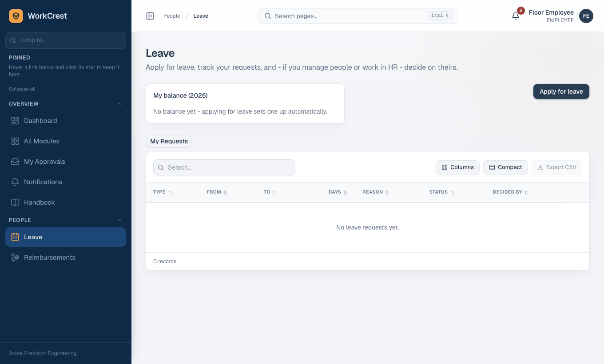
Task: Click the People breadcrumb link
Action: [172, 16]
